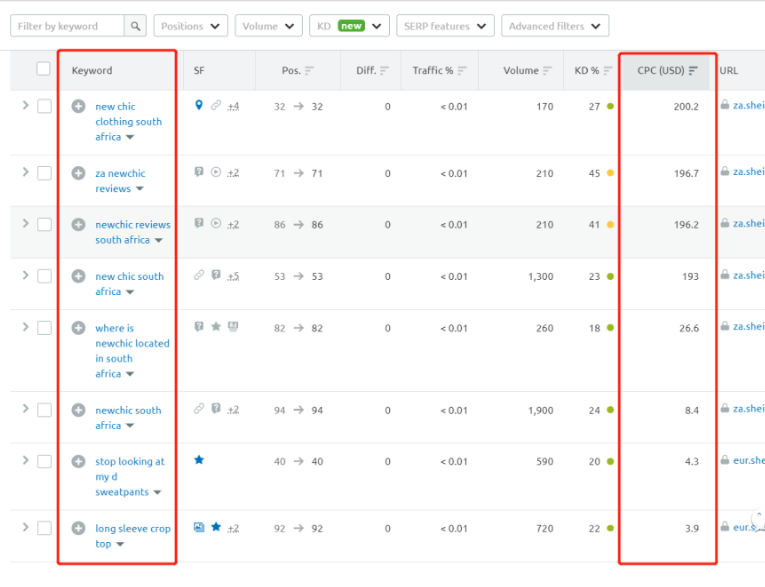765x587 pixels.
Task: Expand the row for new chic south africa
Action: tap(25, 275)
